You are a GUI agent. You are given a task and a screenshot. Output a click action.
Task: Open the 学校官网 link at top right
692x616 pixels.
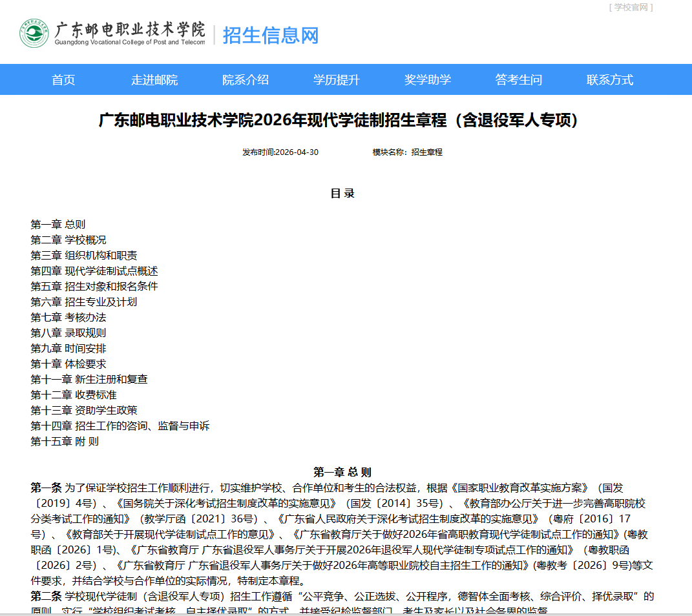(x=631, y=7)
